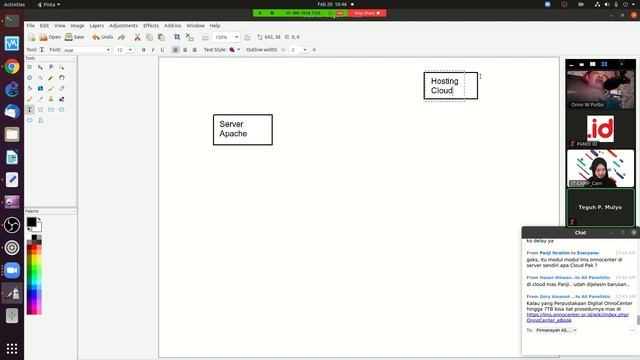This screenshot has height=360, width=640.
Task: Select the Lasso Select tool
Action: coord(51,67)
